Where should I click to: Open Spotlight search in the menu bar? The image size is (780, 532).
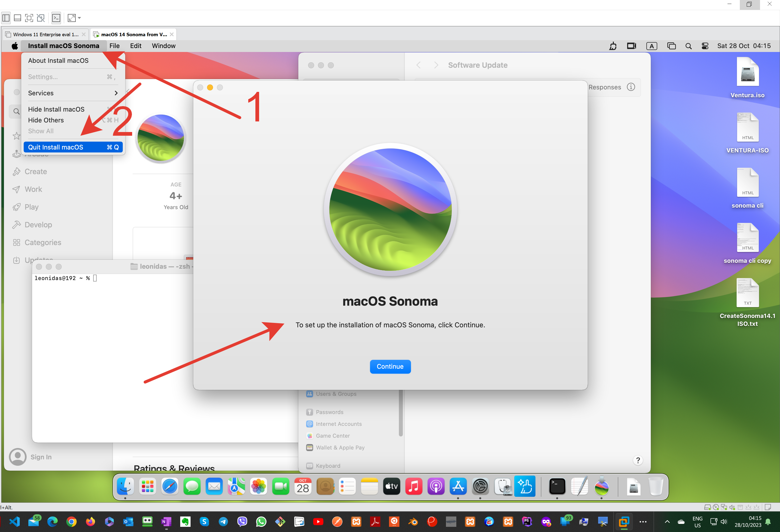coord(688,46)
